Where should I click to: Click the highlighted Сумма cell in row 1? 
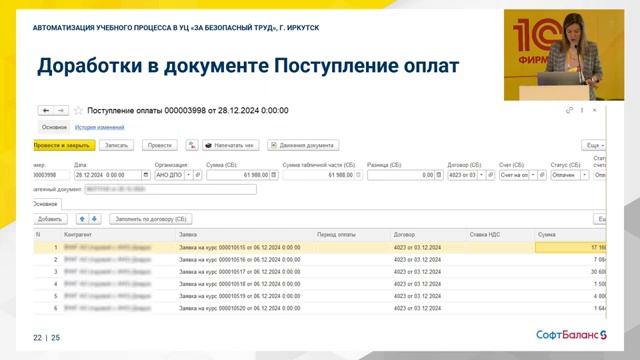571,247
